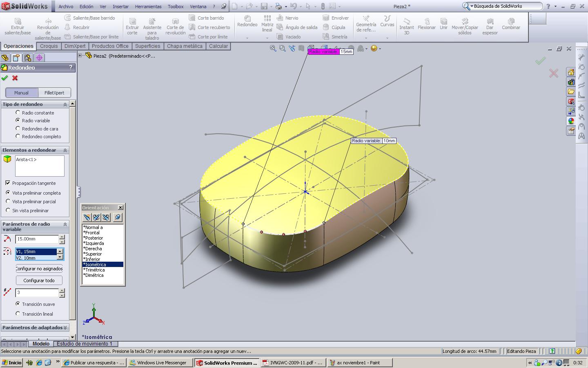
Task: Open dropdown under Curvas tool
Action: coord(387,38)
